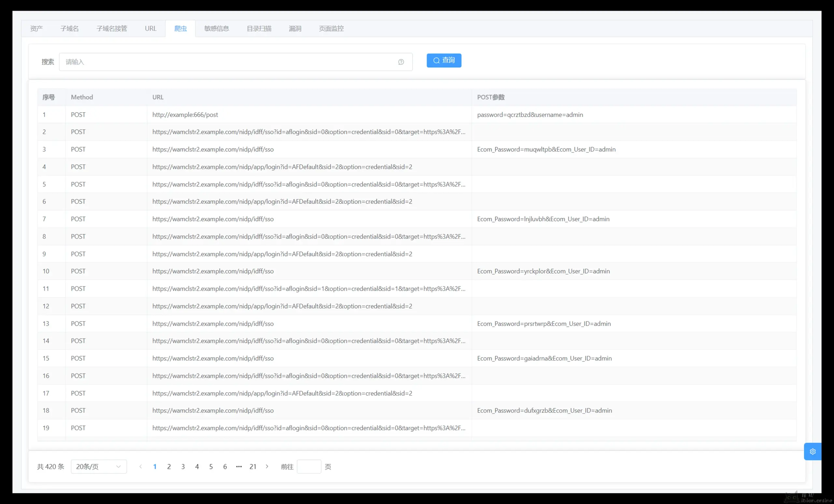
Task: Open the 目录扫描 tab
Action: [259, 29]
